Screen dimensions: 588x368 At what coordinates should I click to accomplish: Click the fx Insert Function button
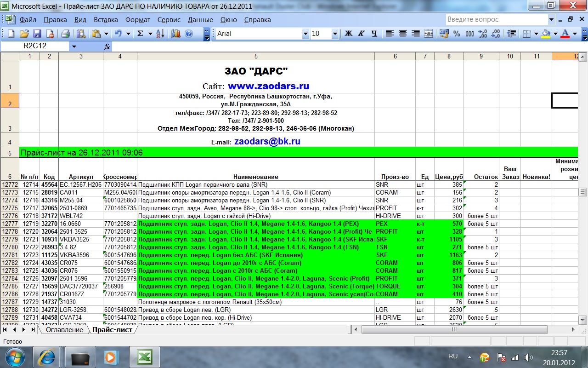(x=107, y=46)
